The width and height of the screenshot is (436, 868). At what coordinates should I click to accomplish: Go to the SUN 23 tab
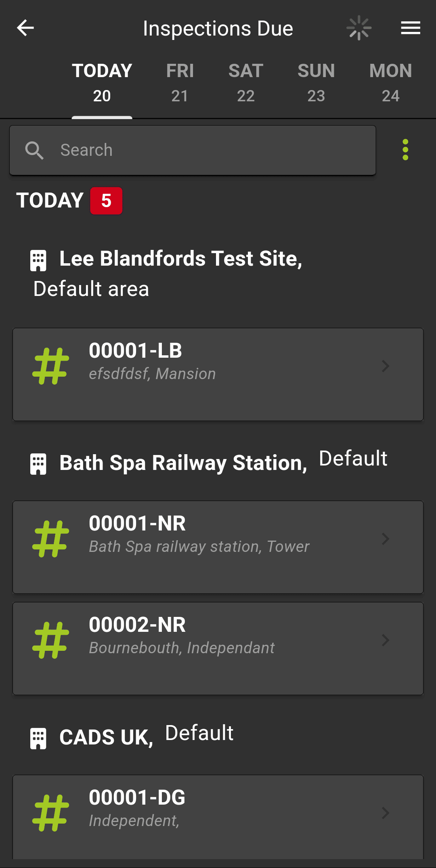click(316, 83)
